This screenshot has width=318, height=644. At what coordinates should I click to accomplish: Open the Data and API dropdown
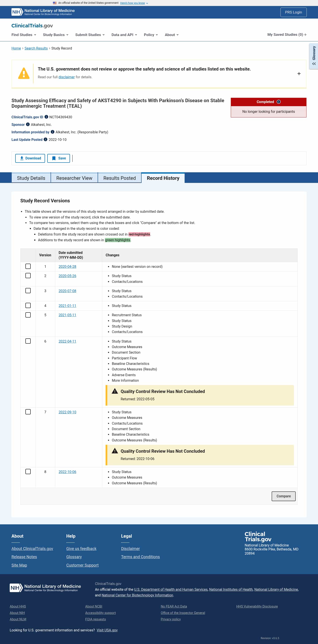(x=124, y=35)
